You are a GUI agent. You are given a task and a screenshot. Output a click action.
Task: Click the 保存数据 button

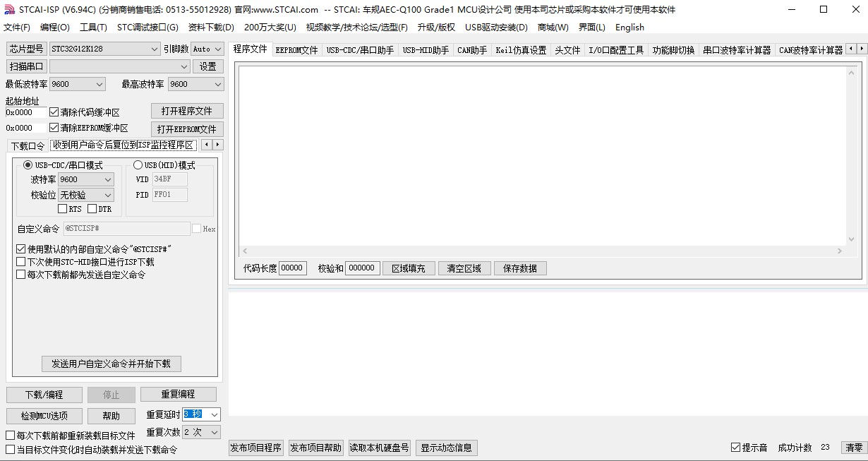(x=520, y=268)
